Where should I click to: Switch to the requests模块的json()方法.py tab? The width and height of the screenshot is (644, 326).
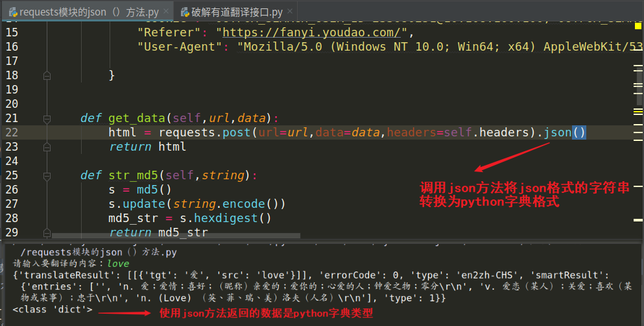(x=88, y=12)
